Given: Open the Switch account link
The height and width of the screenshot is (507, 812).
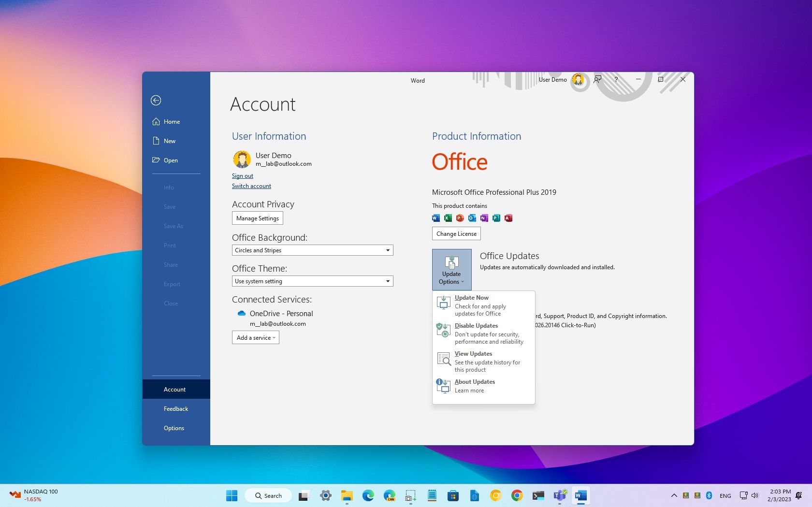Looking at the screenshot, I should pyautogui.click(x=251, y=186).
